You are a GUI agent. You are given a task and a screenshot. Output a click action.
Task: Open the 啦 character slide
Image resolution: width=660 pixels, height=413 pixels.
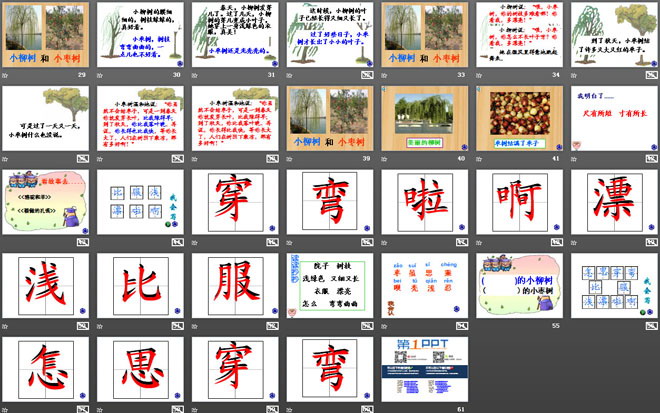(425, 202)
